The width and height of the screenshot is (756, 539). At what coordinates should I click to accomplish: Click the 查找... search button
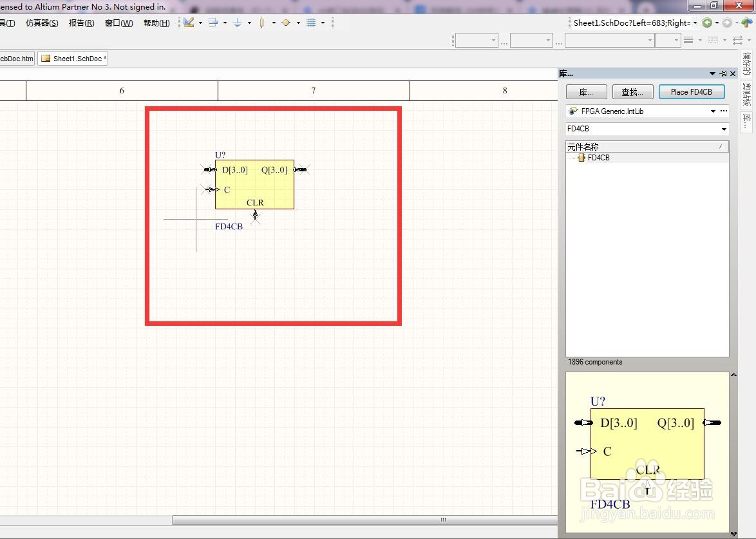(632, 91)
